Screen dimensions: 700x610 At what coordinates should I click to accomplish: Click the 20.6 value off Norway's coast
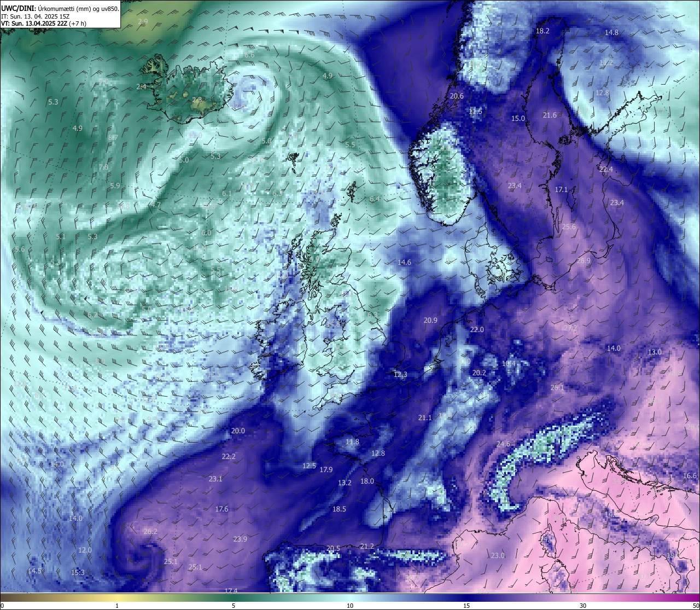[x=457, y=96]
